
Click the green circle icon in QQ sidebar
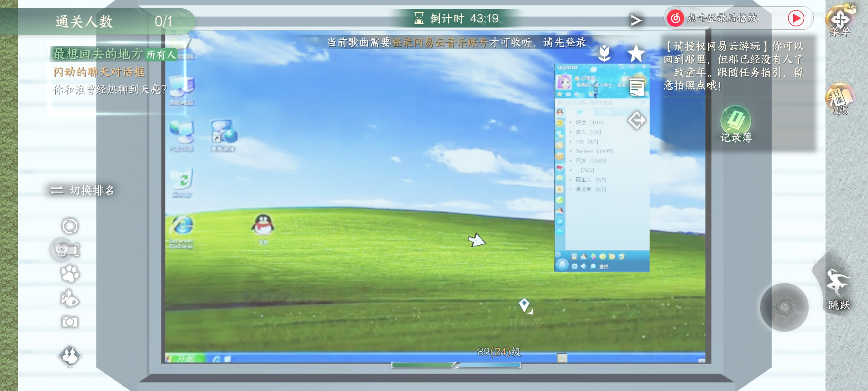[559, 200]
